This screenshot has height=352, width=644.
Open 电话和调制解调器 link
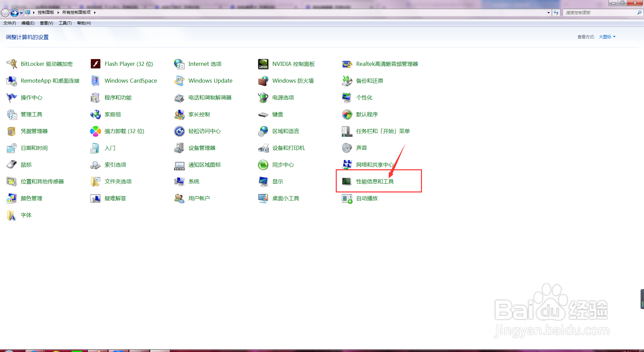point(210,97)
